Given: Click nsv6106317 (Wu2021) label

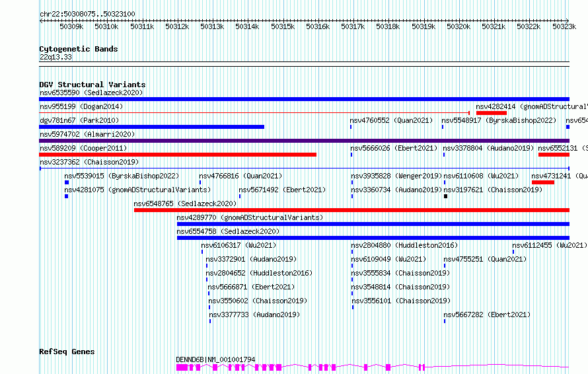Looking at the screenshot, I should coord(239,245).
